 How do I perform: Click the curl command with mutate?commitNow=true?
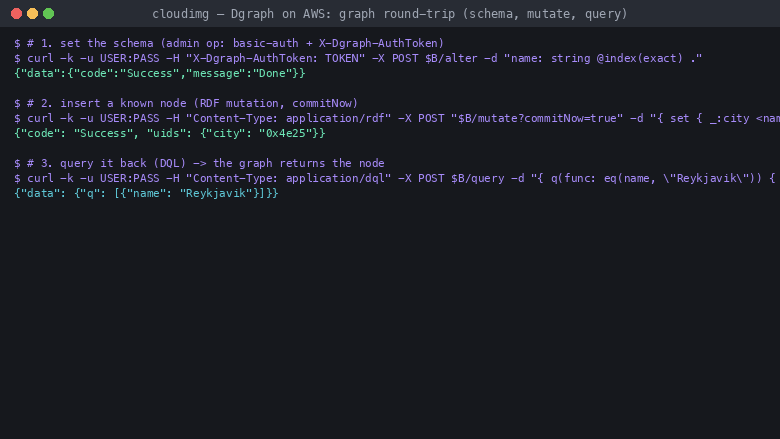tap(397, 118)
